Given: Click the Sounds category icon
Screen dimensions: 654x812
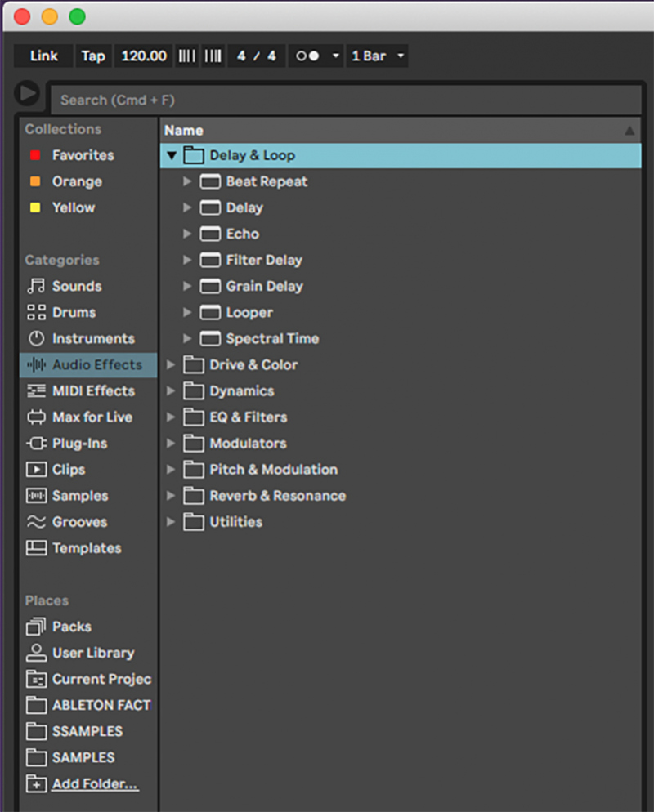Looking at the screenshot, I should click(x=36, y=286).
